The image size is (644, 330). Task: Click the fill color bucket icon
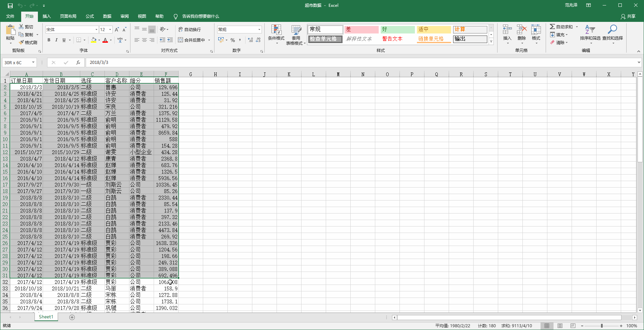tap(94, 40)
